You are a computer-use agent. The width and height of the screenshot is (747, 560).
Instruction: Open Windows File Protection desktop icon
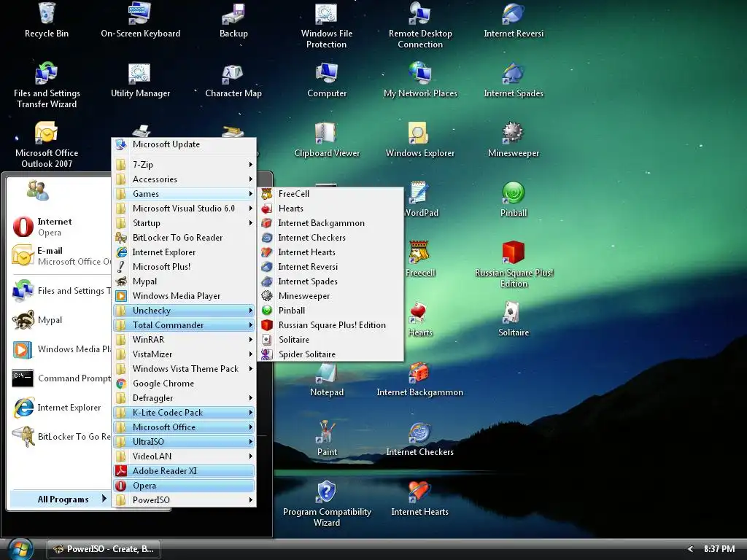pyautogui.click(x=326, y=26)
